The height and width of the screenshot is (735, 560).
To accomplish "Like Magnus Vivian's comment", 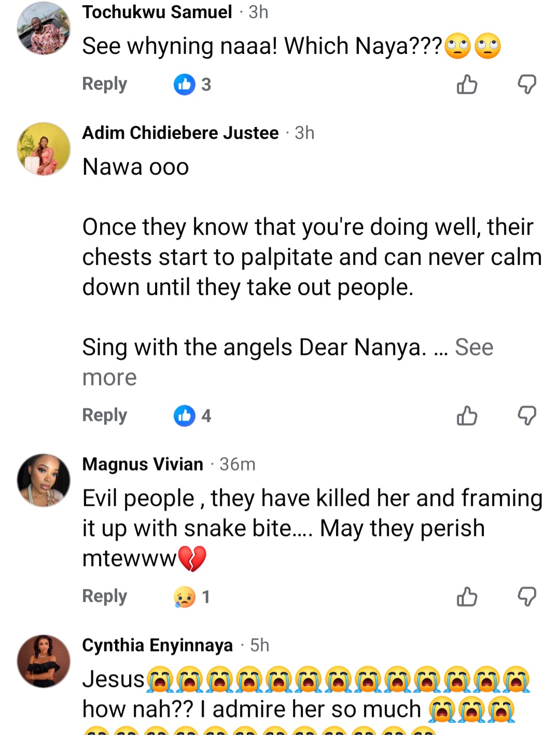I will pyautogui.click(x=467, y=597).
